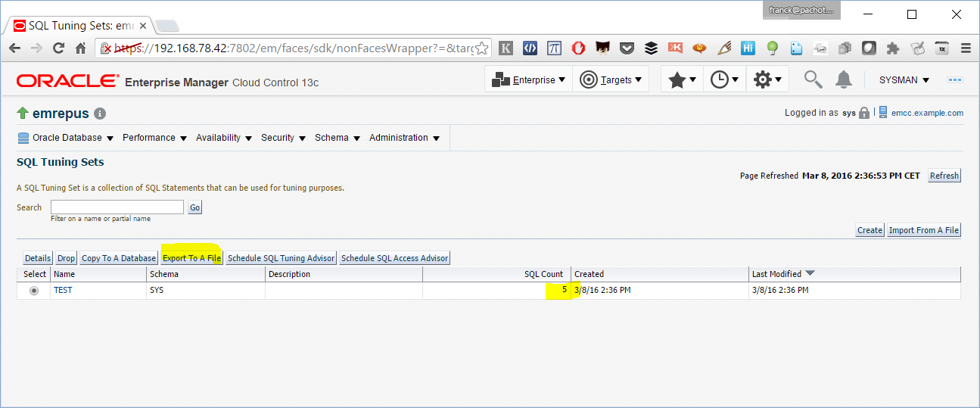Click the padlock icon beside sys
Image resolution: width=980 pixels, height=408 pixels.
864,113
